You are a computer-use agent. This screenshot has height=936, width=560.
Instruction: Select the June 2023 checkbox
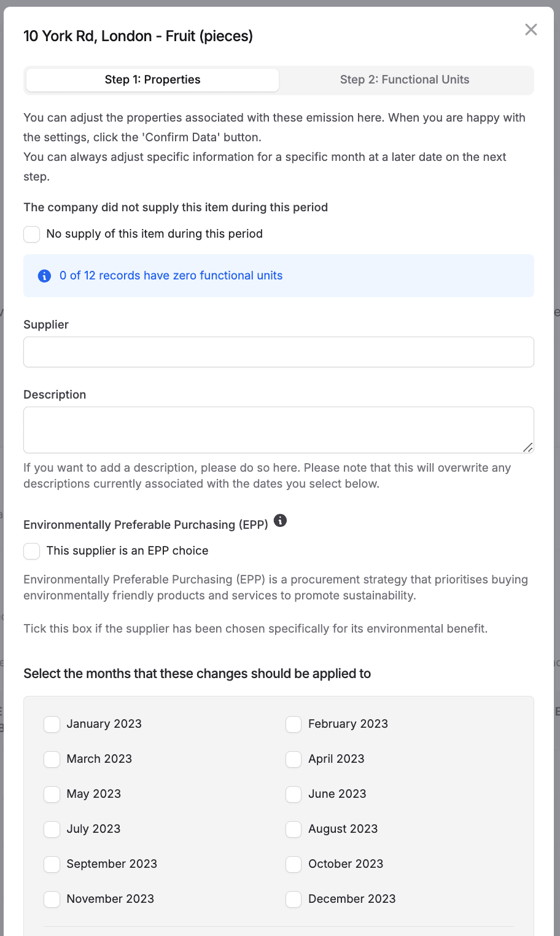click(294, 794)
